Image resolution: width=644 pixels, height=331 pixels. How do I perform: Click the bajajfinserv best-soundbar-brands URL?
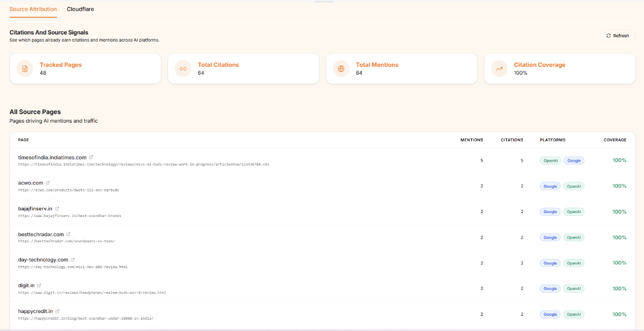pyautogui.click(x=69, y=215)
